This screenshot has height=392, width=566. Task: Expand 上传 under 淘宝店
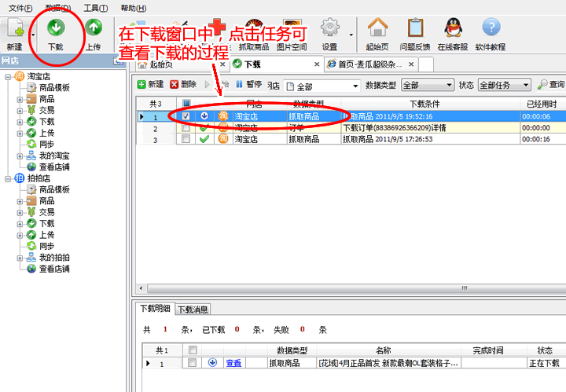[20, 134]
